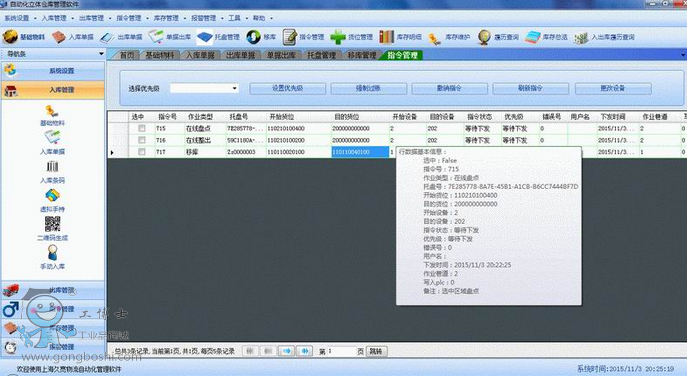Switch to the 首页 tab
Viewport: 687px width, 376px height.
coord(127,55)
